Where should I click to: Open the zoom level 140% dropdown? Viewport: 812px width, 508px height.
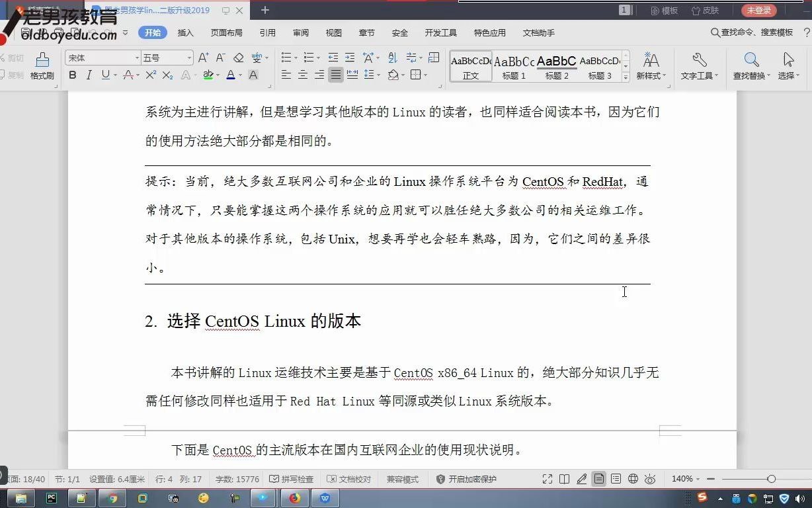686,479
